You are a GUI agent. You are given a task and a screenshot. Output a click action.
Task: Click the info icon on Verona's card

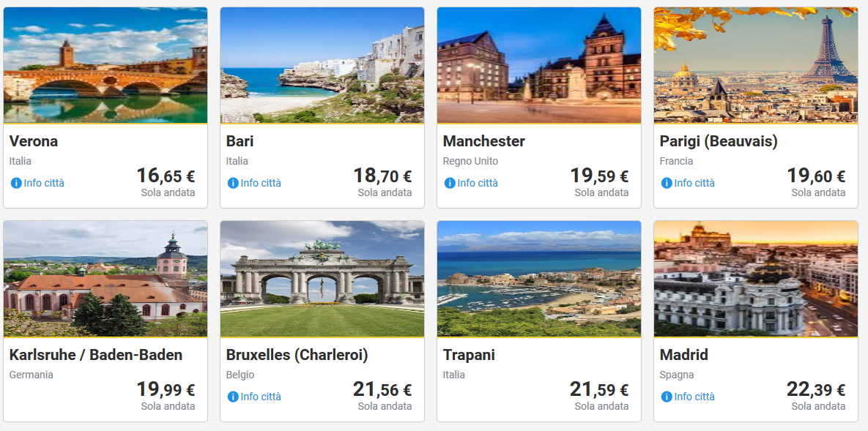tap(16, 183)
